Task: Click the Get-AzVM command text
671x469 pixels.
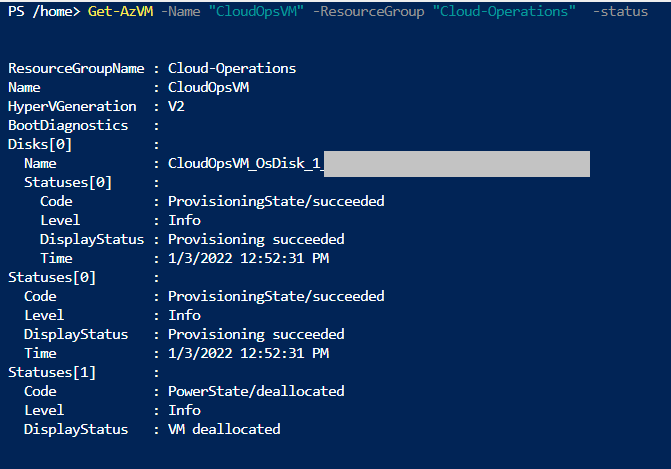Action: [x=120, y=11]
